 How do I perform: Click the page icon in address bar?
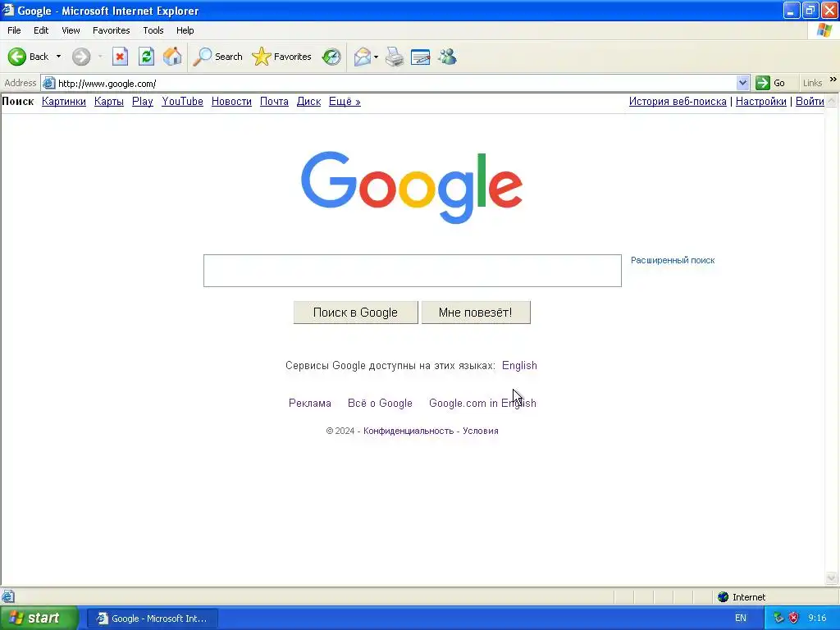[48, 83]
